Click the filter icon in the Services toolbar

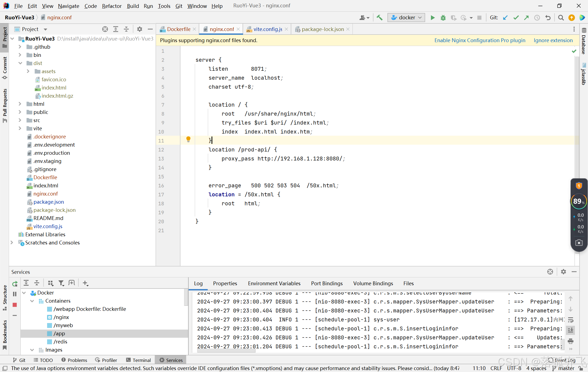[x=61, y=283]
